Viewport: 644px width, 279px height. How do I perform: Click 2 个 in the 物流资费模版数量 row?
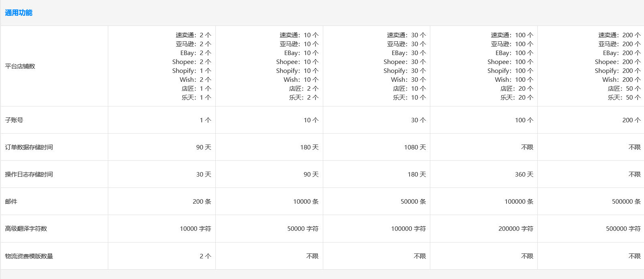coord(206,256)
